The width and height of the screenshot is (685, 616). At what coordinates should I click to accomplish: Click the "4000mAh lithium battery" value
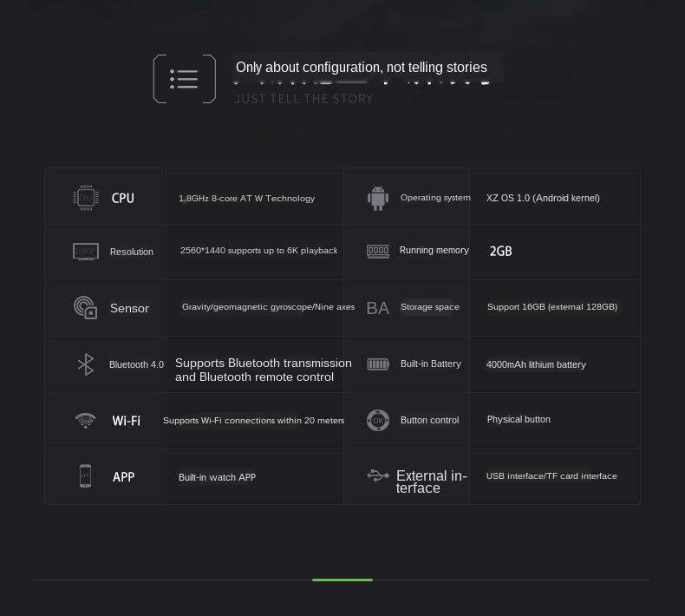pos(536,364)
